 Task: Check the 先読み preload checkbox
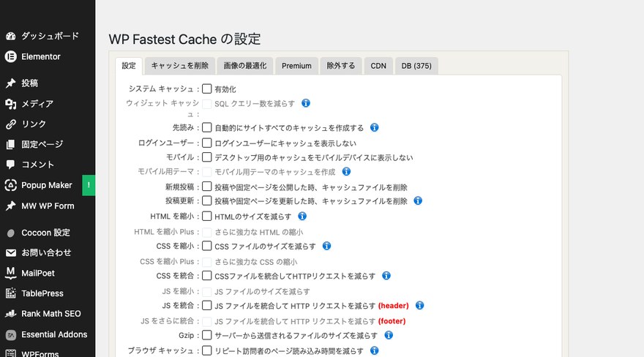(207, 127)
